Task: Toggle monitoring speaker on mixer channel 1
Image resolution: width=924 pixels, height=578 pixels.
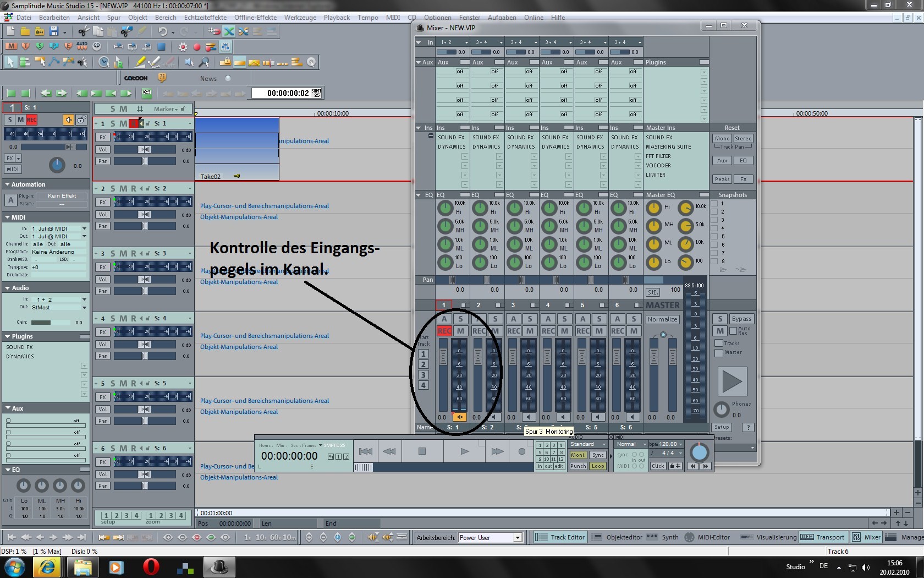Action: [460, 417]
